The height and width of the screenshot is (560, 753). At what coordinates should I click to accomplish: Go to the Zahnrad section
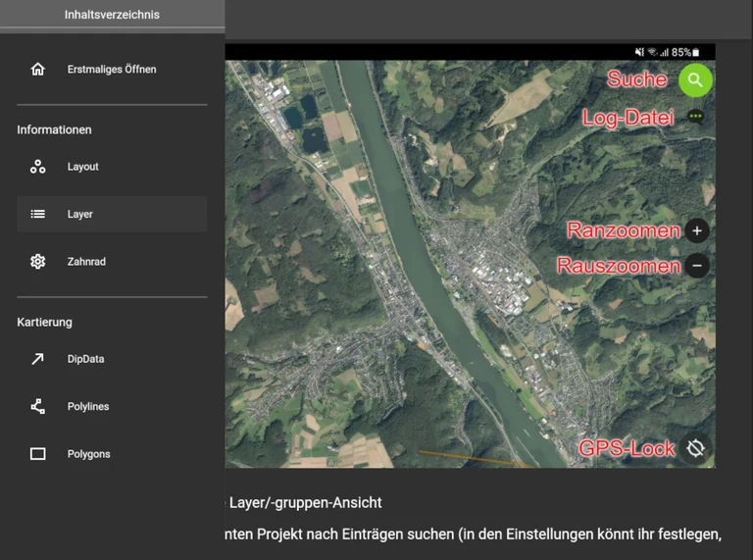86,262
